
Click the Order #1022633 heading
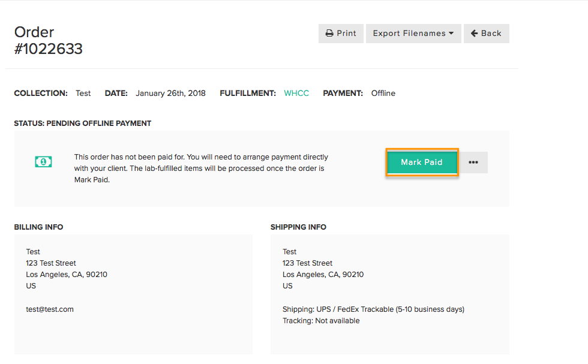pyautogui.click(x=49, y=41)
